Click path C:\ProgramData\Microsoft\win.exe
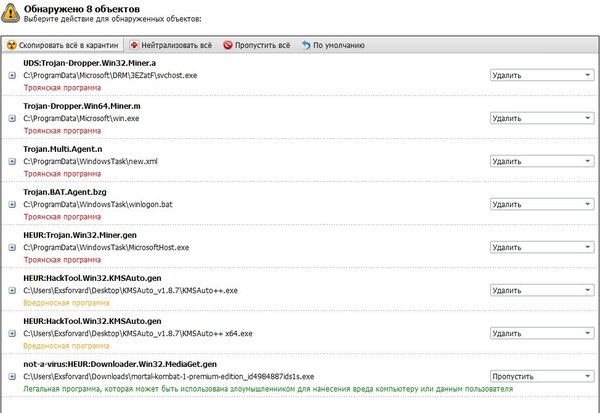This screenshot has width=600, height=413. pos(81,118)
